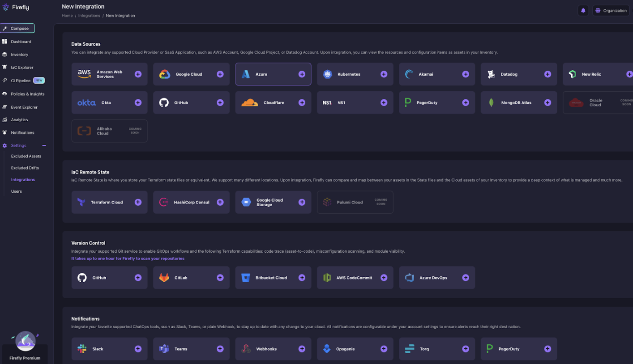Click the Firefly Premium avatar image
The width and height of the screenshot is (633, 364).
[x=26, y=341]
